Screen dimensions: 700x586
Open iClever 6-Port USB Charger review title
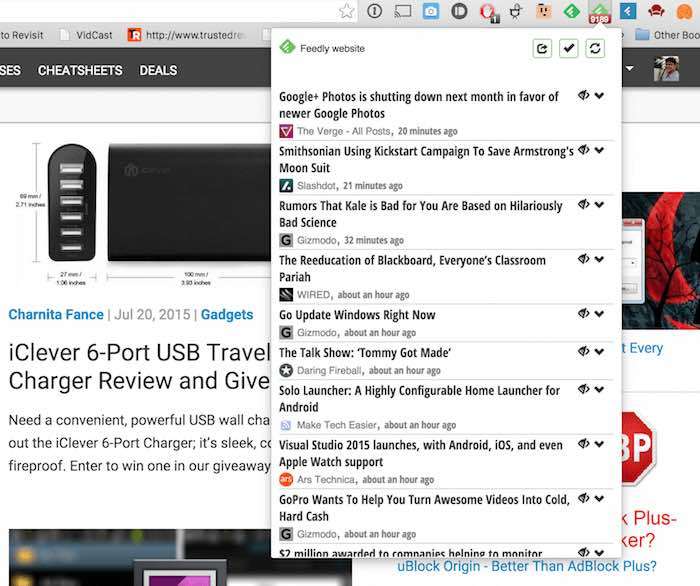coord(139,366)
